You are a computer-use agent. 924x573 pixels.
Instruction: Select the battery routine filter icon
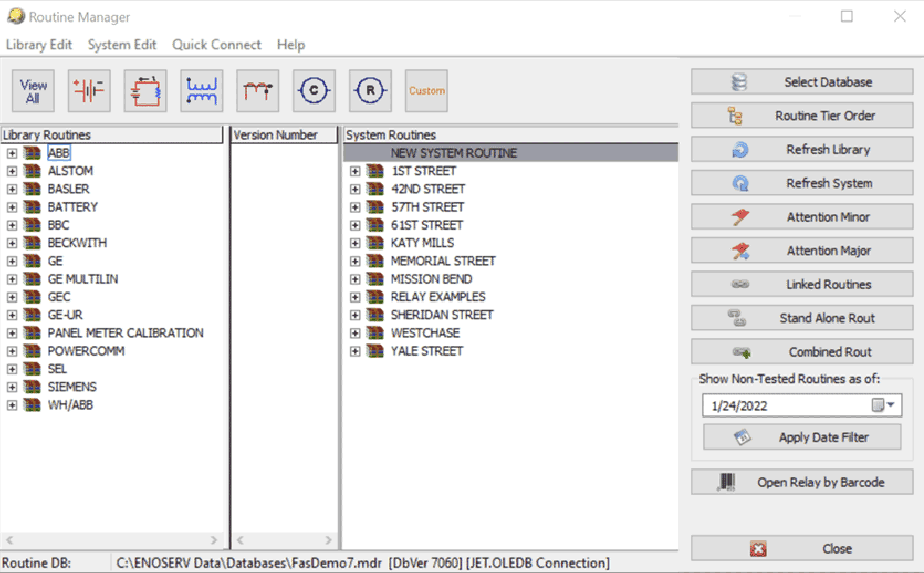[x=90, y=91]
